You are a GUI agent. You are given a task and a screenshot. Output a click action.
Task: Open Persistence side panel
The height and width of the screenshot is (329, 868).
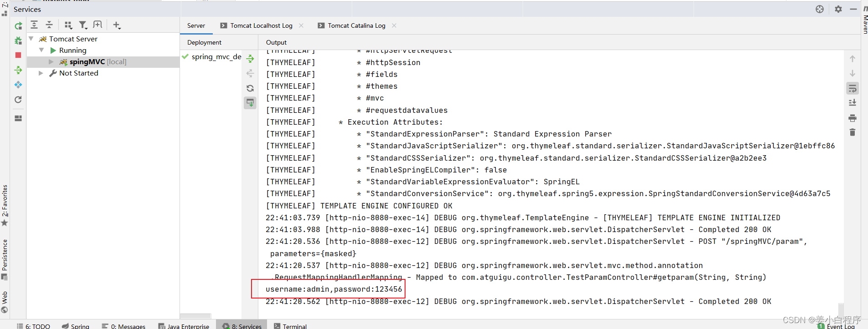5,259
